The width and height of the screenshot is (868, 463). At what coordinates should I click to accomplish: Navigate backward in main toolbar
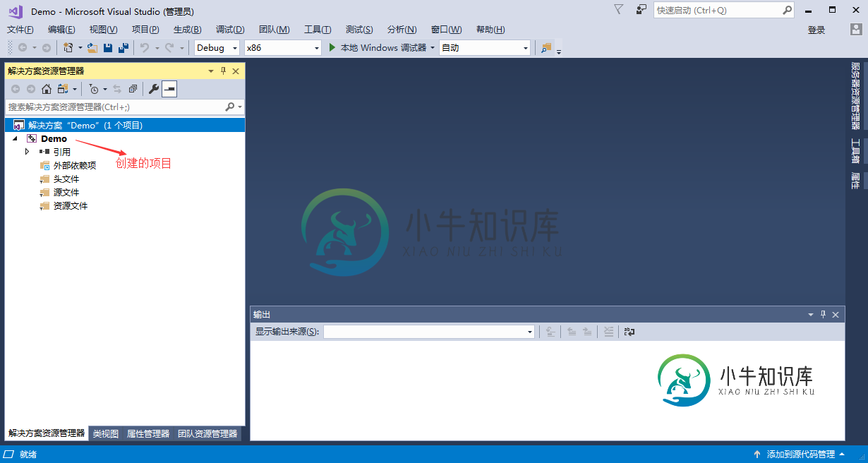pyautogui.click(x=23, y=48)
